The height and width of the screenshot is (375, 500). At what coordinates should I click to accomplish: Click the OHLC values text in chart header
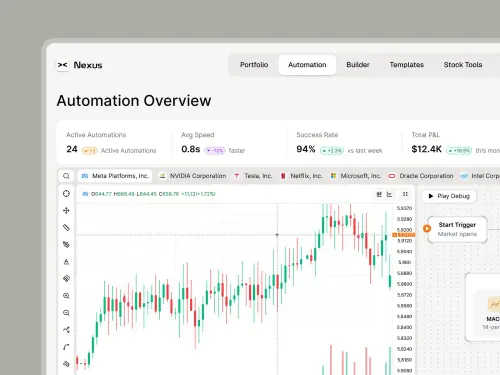[x=153, y=194]
